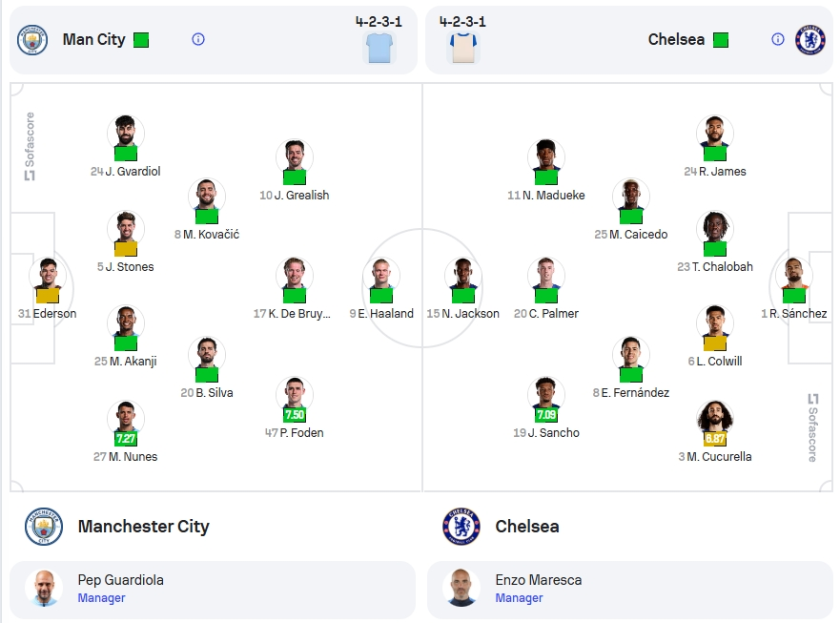Click the info icon beside Chelsea header
Screen dimensions: 840x623
pos(778,39)
